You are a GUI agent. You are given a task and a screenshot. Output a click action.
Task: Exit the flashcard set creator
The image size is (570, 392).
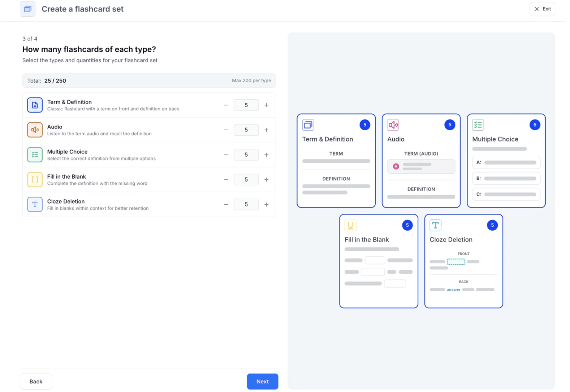coord(542,9)
